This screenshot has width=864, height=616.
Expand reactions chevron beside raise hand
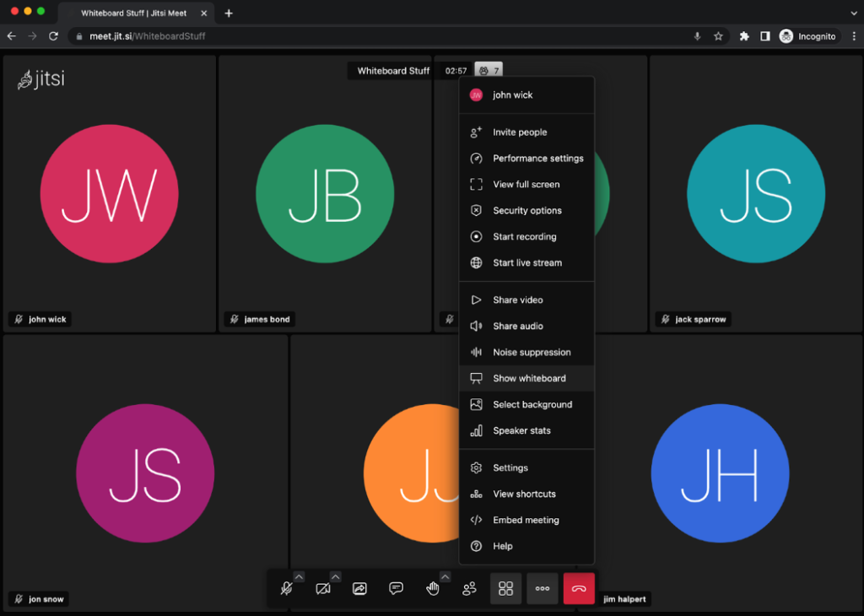445,576
